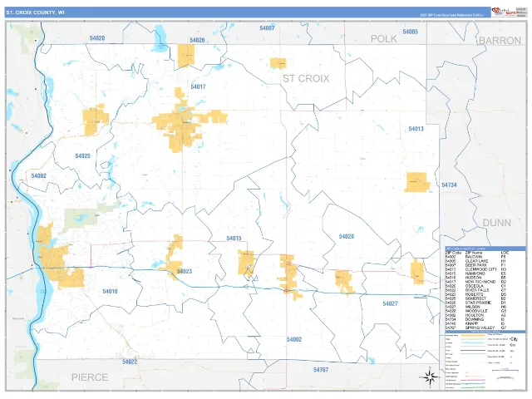Select ZIP code label 54734
The width and height of the screenshot is (532, 399).
click(x=449, y=185)
